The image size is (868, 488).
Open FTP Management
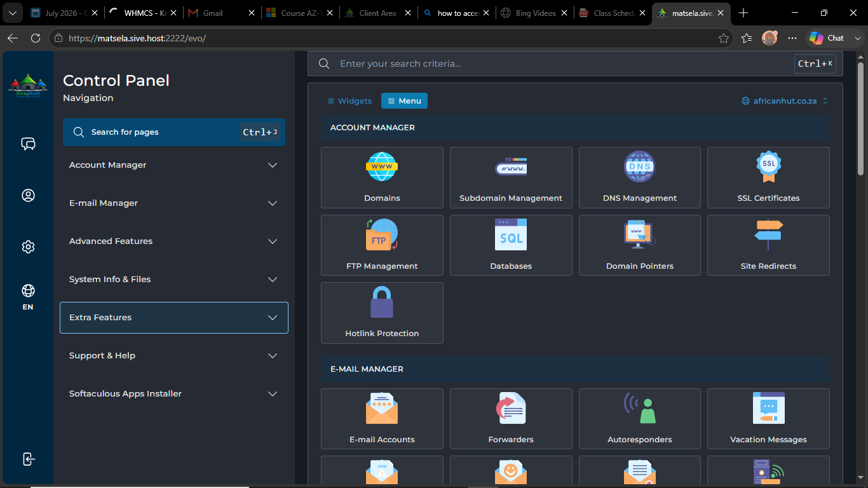click(x=382, y=245)
